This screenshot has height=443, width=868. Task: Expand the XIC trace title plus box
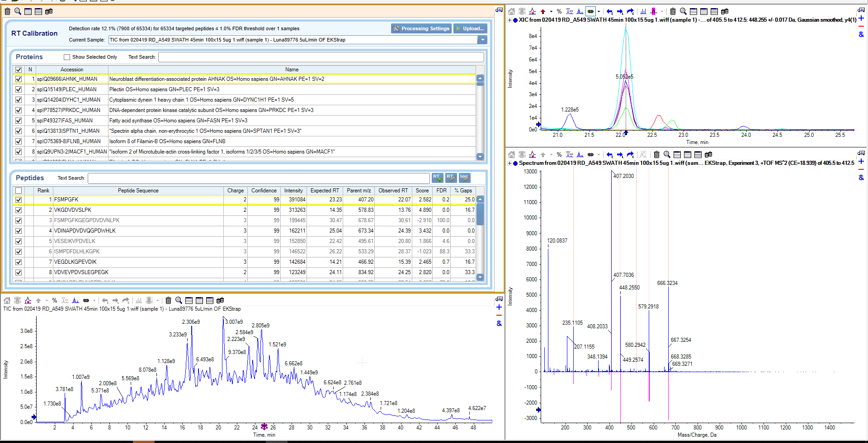[x=510, y=20]
